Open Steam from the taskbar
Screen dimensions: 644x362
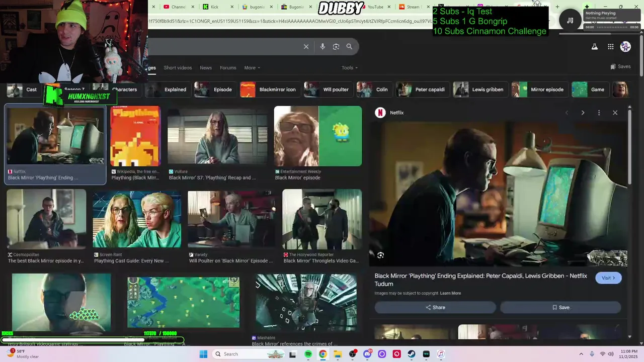tap(412, 354)
